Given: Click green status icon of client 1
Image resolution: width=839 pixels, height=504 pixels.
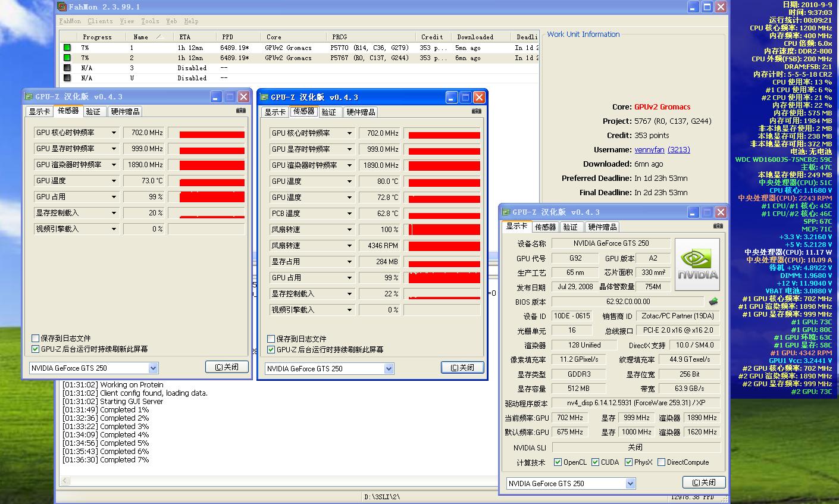Looking at the screenshot, I should [x=67, y=48].
